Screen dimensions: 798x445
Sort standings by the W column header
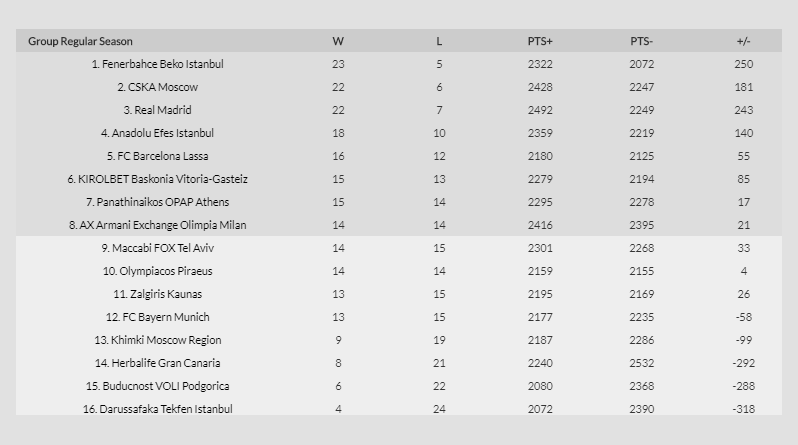point(338,41)
